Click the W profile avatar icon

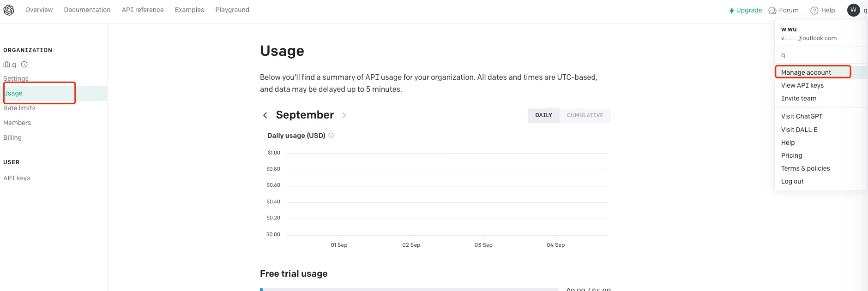click(853, 10)
